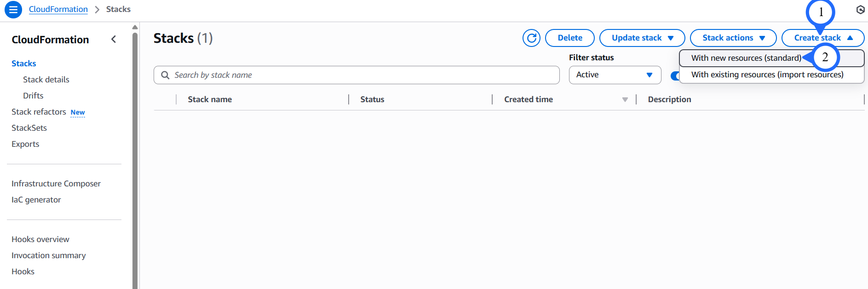This screenshot has width=868, height=289.
Task: Click the hexagon icon at top right
Action: pyautogui.click(x=860, y=10)
